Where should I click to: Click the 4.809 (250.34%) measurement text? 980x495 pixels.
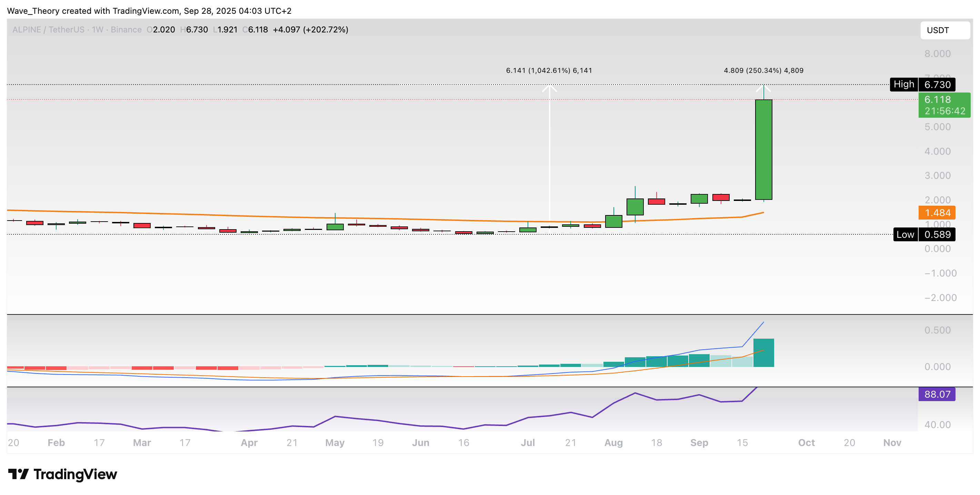coord(763,70)
